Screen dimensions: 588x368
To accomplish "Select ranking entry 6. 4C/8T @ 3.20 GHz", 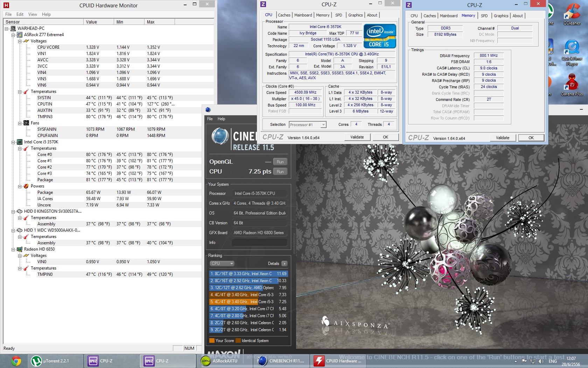I will coord(248,309).
